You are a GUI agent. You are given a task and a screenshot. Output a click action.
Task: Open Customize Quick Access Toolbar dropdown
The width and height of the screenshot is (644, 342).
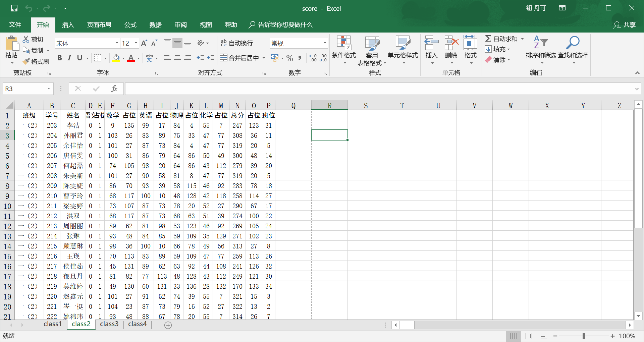click(65, 8)
